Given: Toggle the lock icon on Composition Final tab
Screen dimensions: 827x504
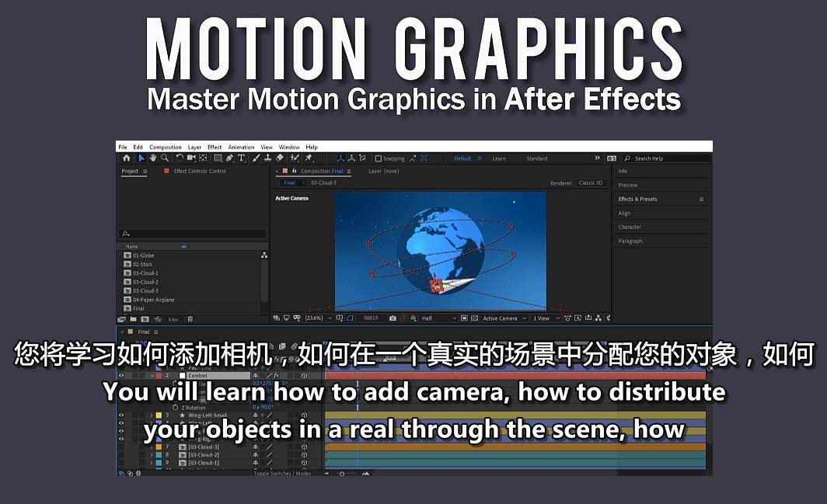Looking at the screenshot, I should pos(295,171).
